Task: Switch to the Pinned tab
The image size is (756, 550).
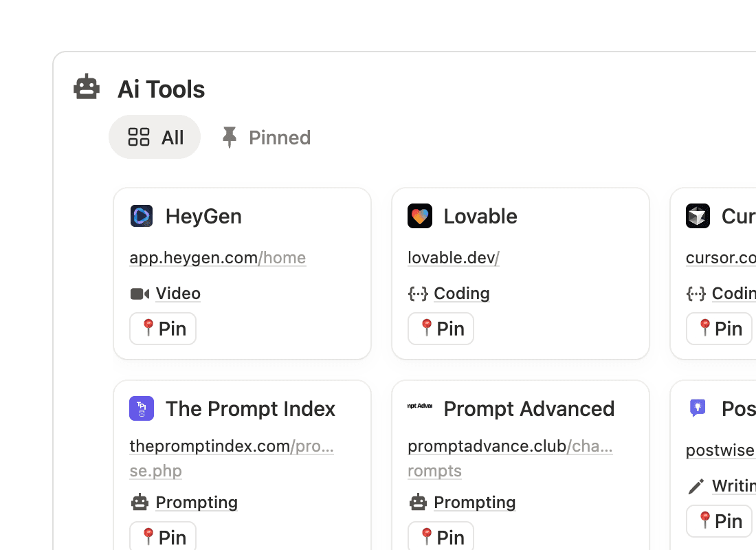Action: [x=265, y=137]
